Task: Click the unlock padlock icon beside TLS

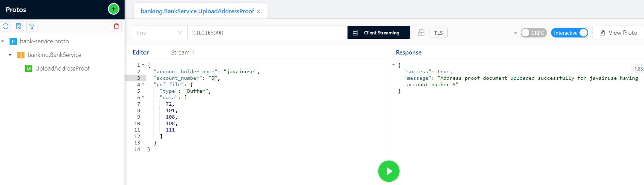Action: coord(421,33)
